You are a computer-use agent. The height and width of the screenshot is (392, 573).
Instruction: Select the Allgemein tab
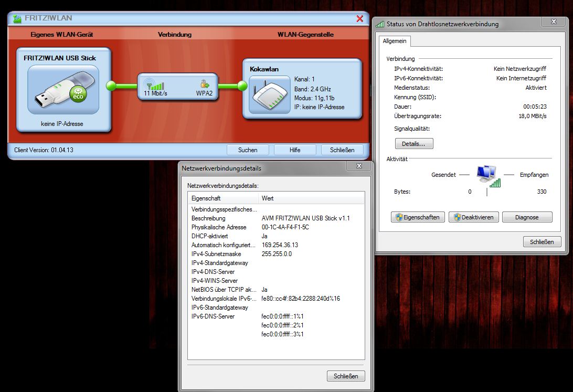pos(395,41)
